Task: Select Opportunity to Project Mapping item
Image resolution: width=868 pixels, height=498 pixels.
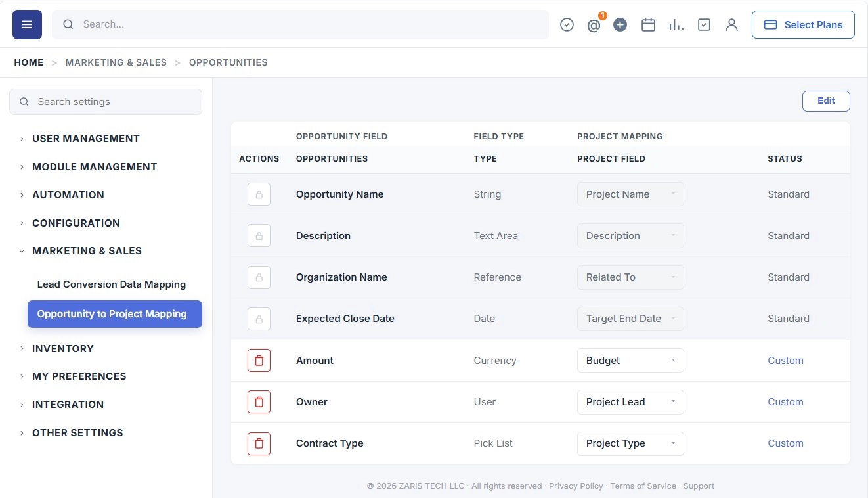Action: click(115, 314)
